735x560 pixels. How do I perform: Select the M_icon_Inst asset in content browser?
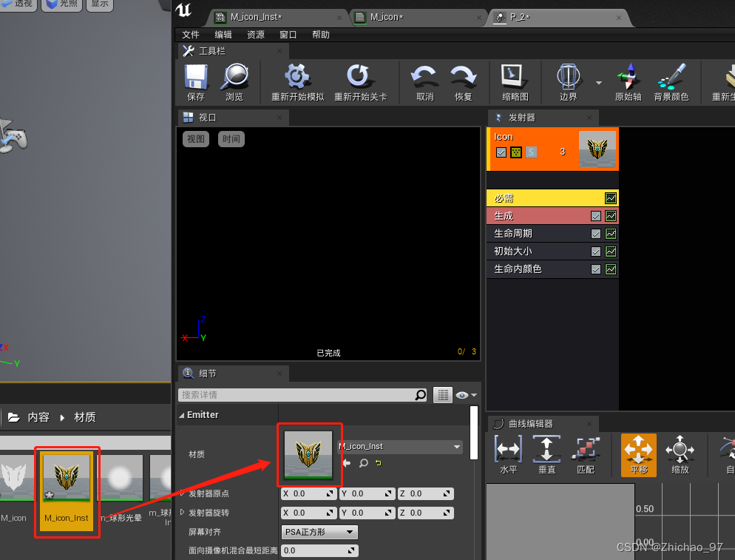67,490
